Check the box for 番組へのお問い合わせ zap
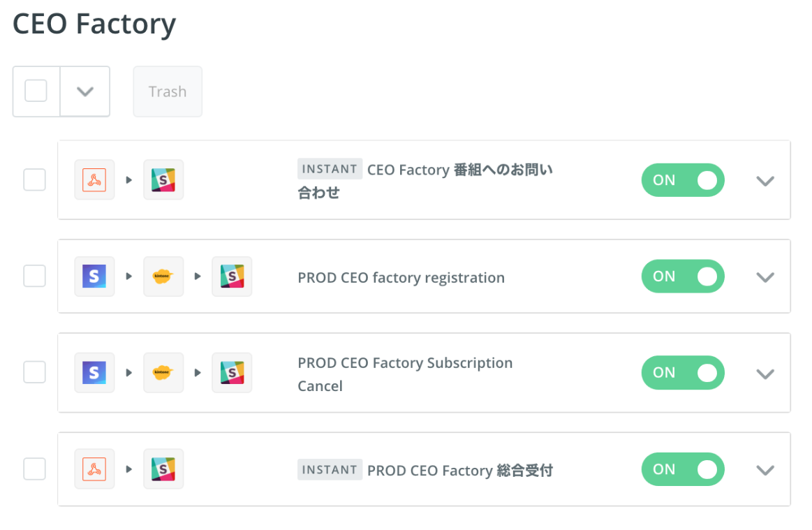 pyautogui.click(x=35, y=179)
